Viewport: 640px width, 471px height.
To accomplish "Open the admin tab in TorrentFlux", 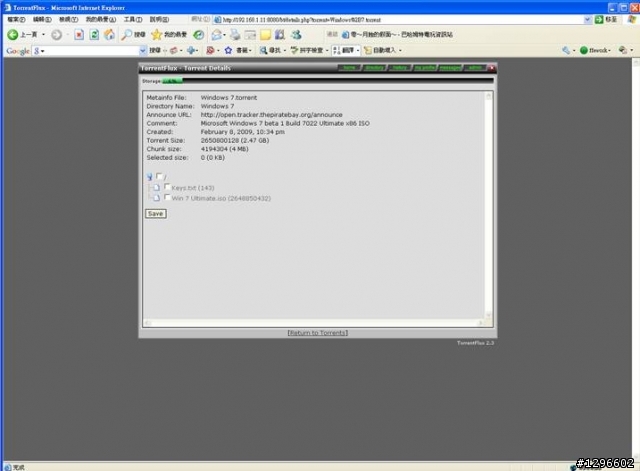I will pyautogui.click(x=475, y=68).
